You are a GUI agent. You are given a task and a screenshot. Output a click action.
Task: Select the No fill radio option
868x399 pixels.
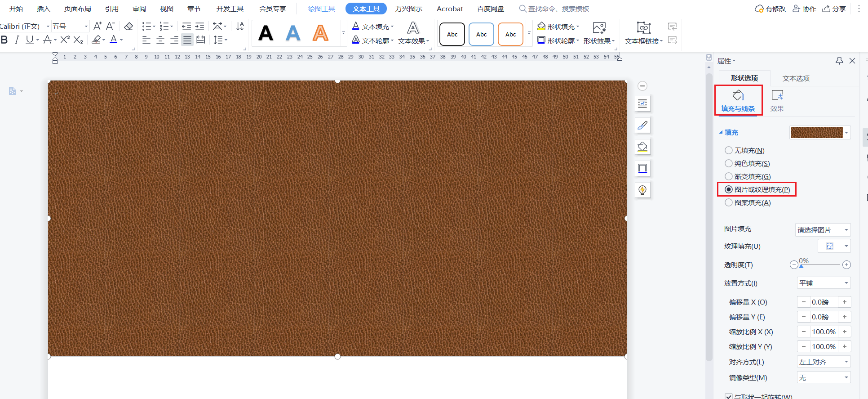729,150
